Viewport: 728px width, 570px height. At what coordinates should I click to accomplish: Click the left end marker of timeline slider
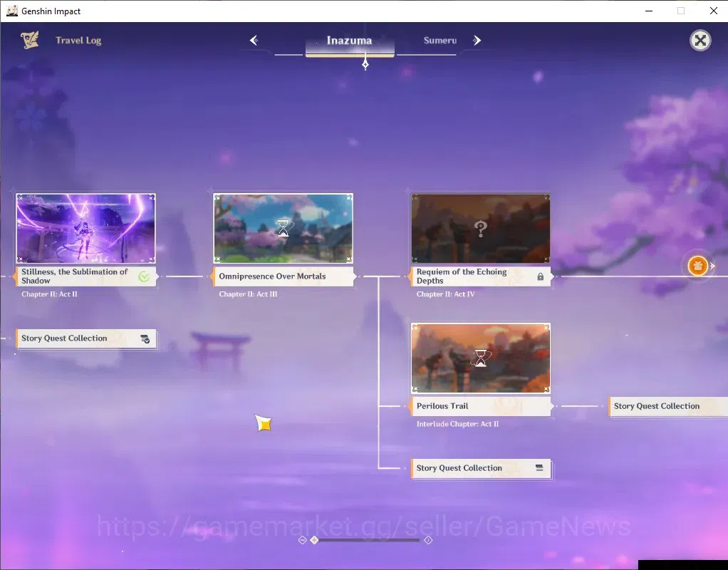pyautogui.click(x=302, y=540)
